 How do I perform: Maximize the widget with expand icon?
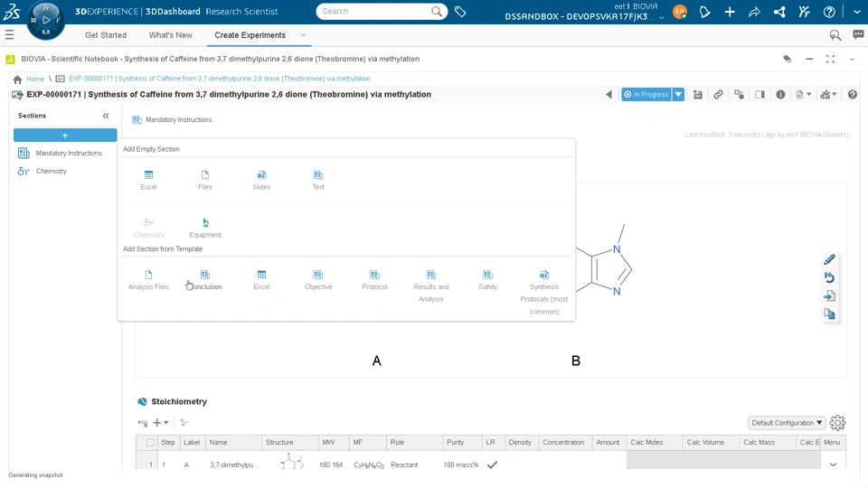click(830, 60)
